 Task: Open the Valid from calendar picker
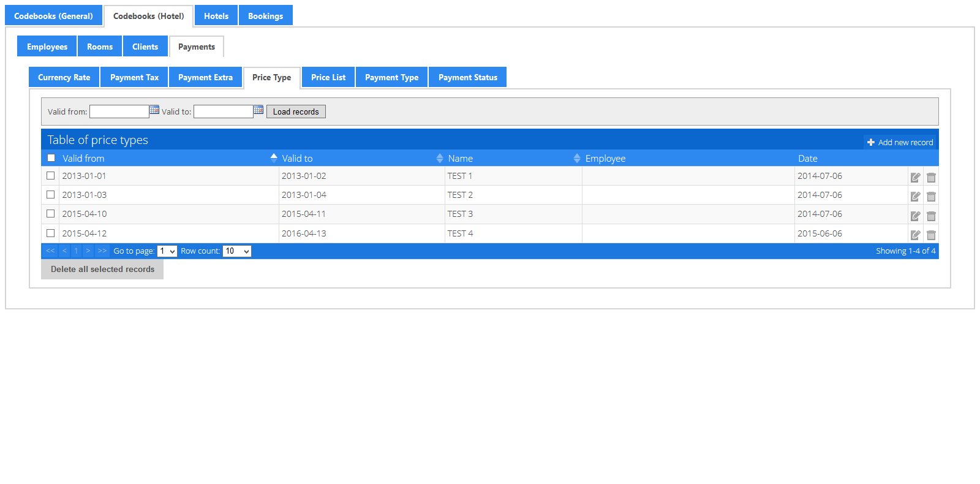click(x=154, y=110)
